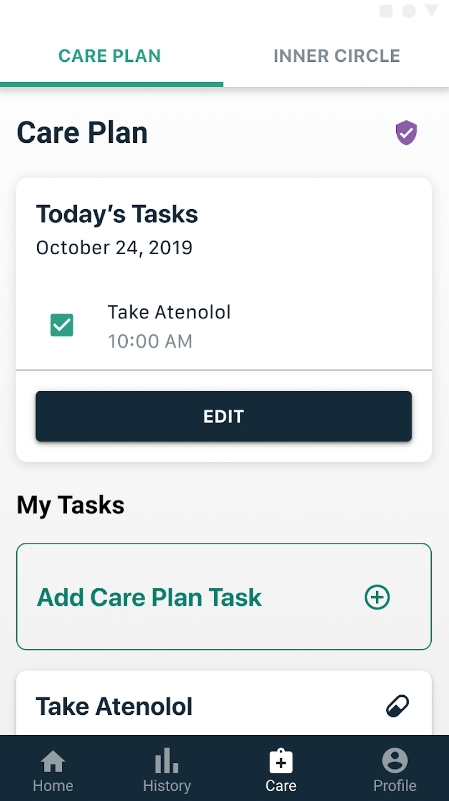Open History bar chart icon

pos(167,761)
